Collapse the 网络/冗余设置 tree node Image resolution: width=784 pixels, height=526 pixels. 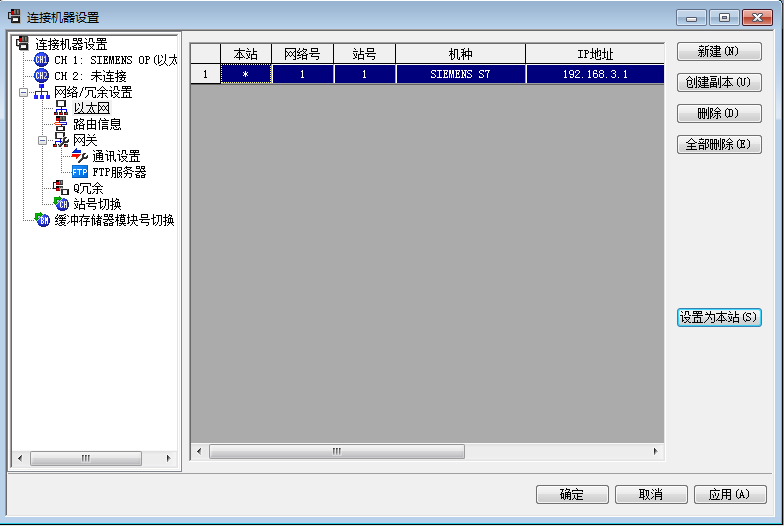[x=24, y=92]
